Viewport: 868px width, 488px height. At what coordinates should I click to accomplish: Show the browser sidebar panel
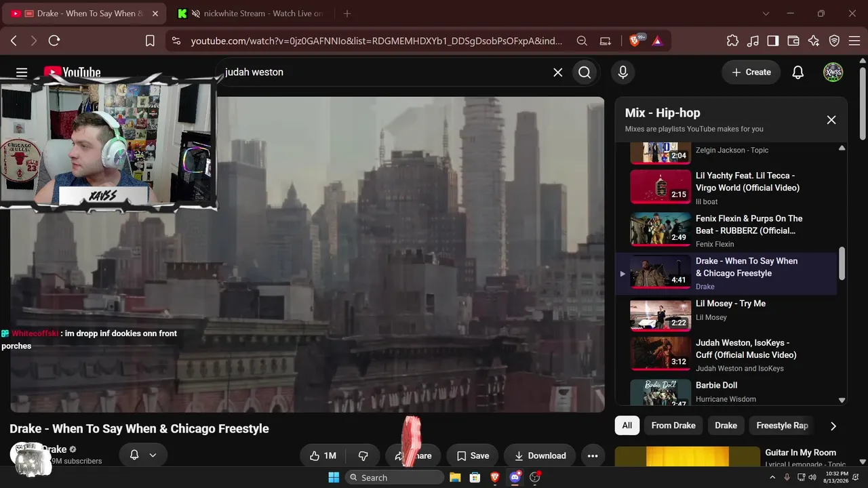point(773,41)
